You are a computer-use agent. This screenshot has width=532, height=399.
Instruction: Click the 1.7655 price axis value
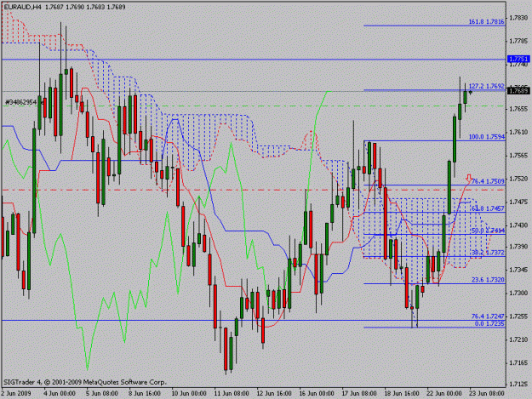point(518,109)
